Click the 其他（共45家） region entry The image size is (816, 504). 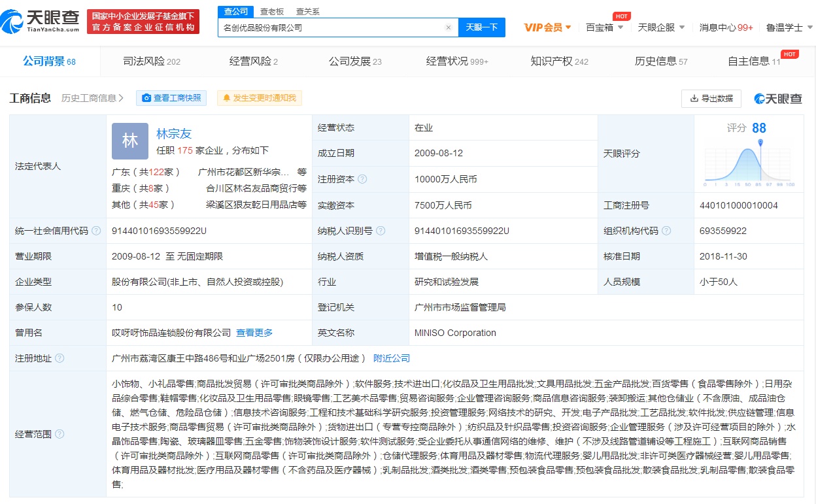(144, 205)
